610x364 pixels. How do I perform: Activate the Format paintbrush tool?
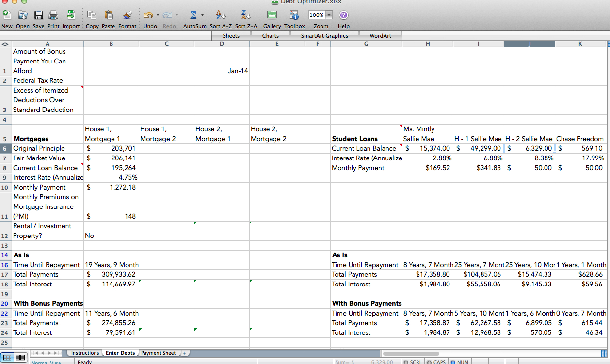tap(127, 16)
